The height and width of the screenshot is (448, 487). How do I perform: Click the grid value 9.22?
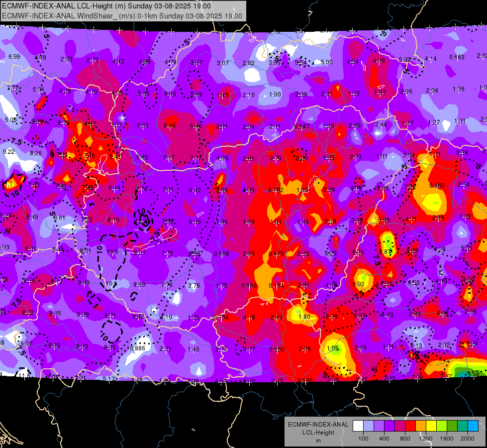(x=8, y=152)
